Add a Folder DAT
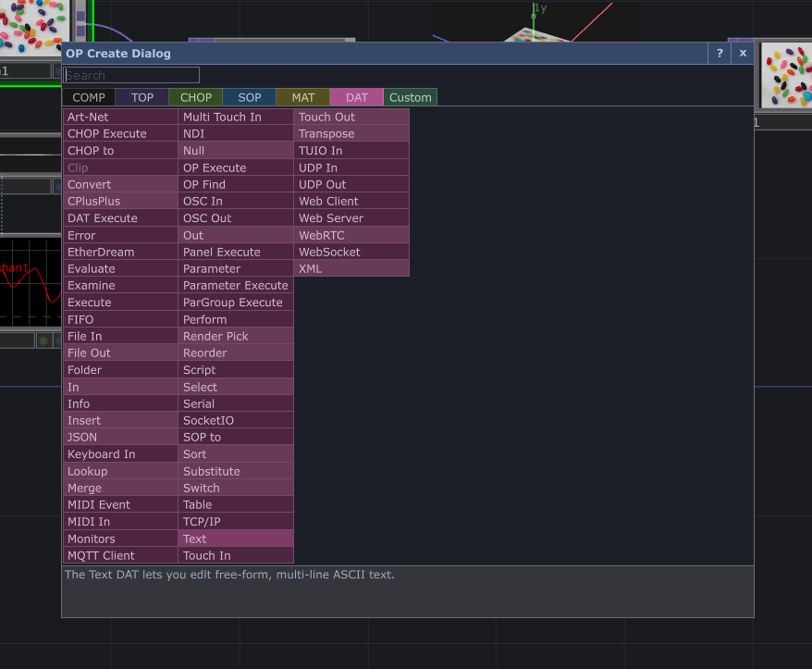Screen dimensions: 812x669 click(120, 370)
